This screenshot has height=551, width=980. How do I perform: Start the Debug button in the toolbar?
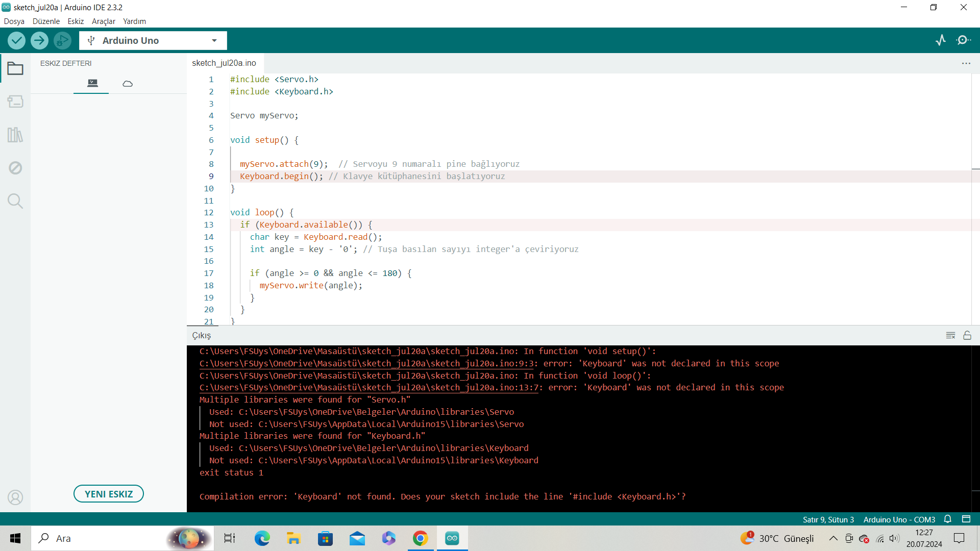(x=62, y=40)
